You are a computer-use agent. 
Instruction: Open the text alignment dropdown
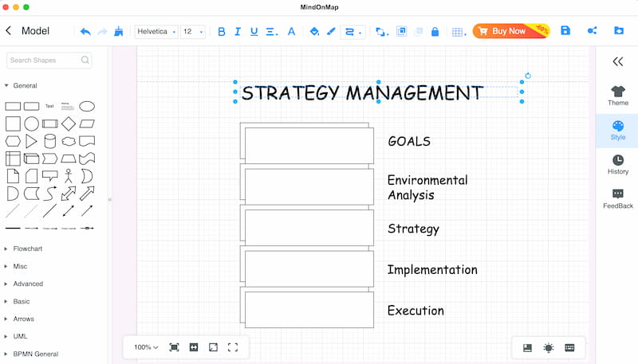(271, 32)
